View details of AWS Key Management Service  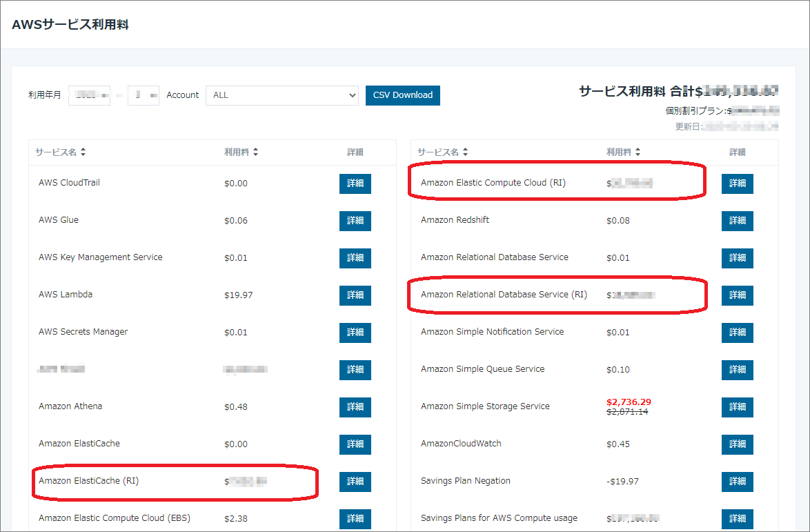(355, 258)
